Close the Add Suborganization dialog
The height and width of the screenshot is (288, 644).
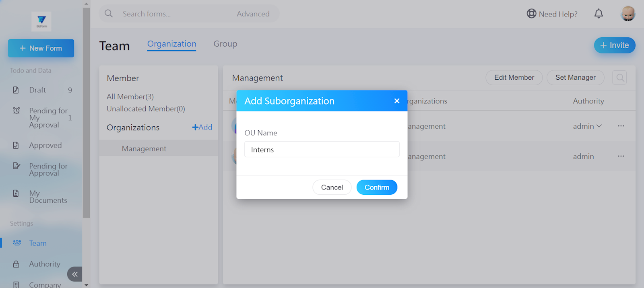(x=396, y=101)
